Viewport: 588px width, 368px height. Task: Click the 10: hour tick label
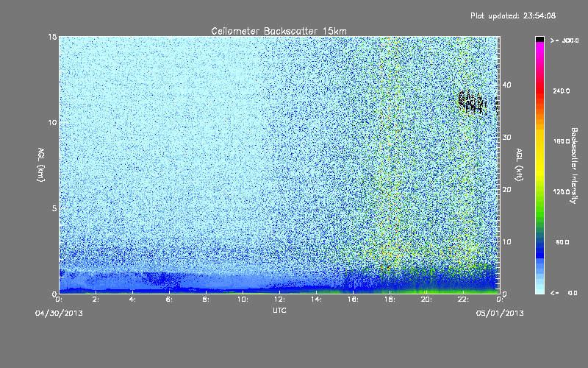tap(243, 300)
